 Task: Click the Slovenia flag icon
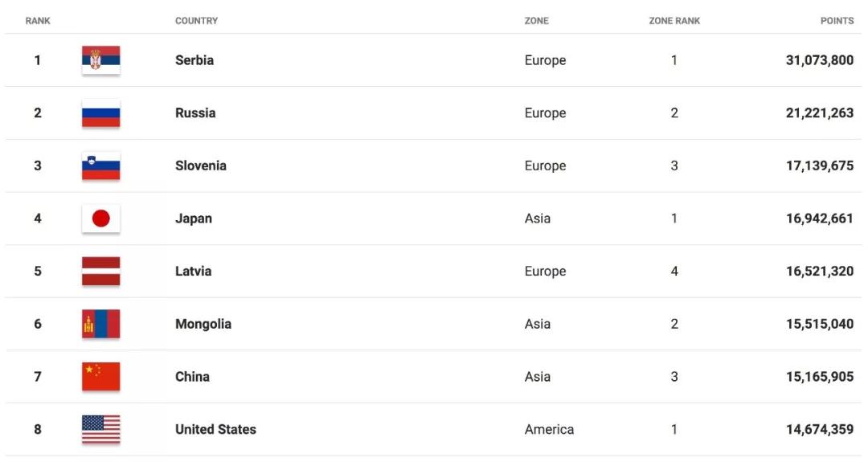click(x=100, y=166)
